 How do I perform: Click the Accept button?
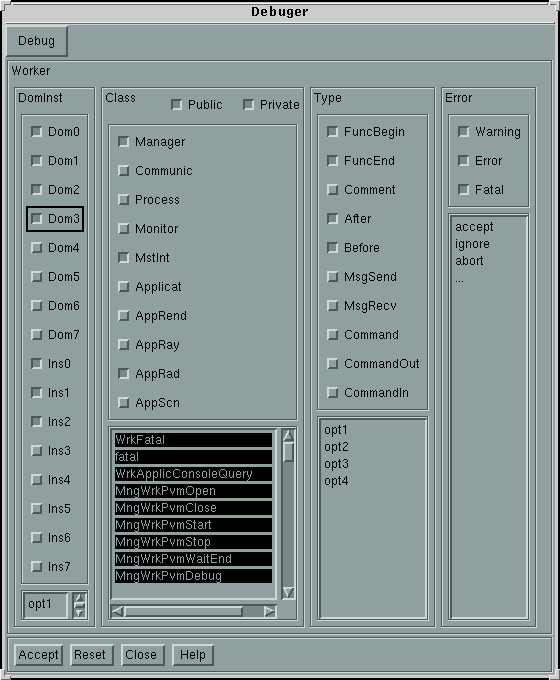coord(38,654)
